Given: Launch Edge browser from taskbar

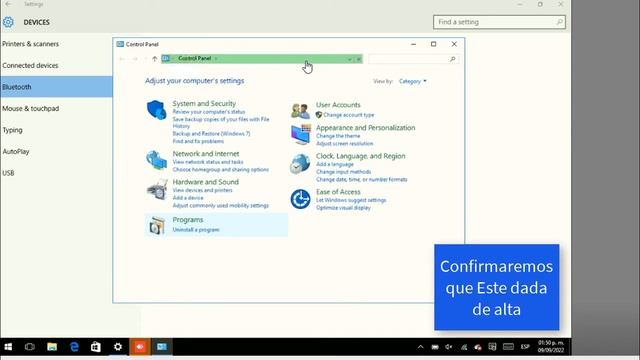Looking at the screenshot, I should pyautogui.click(x=74, y=347).
